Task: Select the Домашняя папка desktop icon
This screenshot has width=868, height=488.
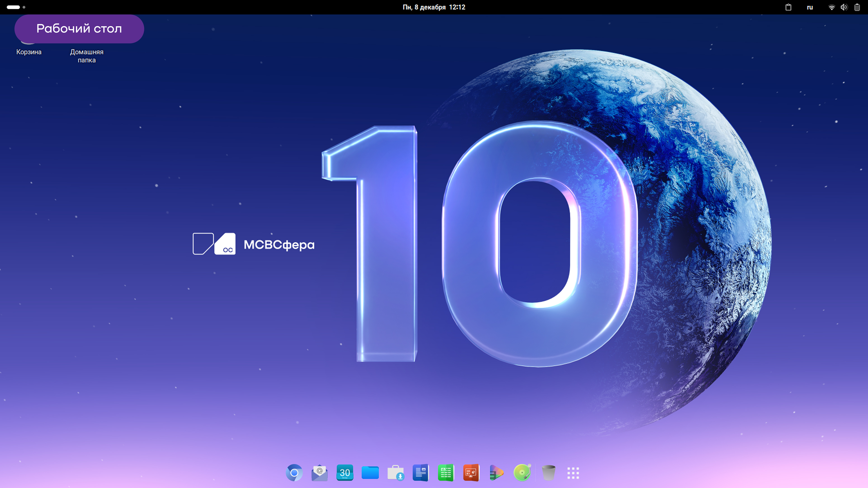Action: point(87,56)
